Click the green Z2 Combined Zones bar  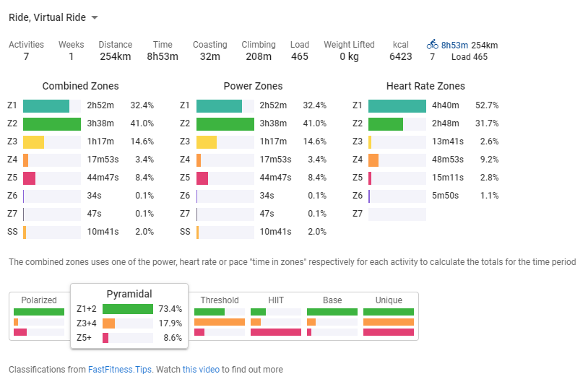click(52, 123)
